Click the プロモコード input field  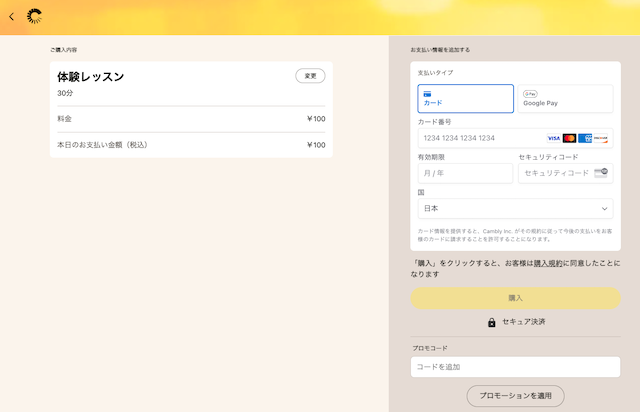pyautogui.click(x=516, y=367)
